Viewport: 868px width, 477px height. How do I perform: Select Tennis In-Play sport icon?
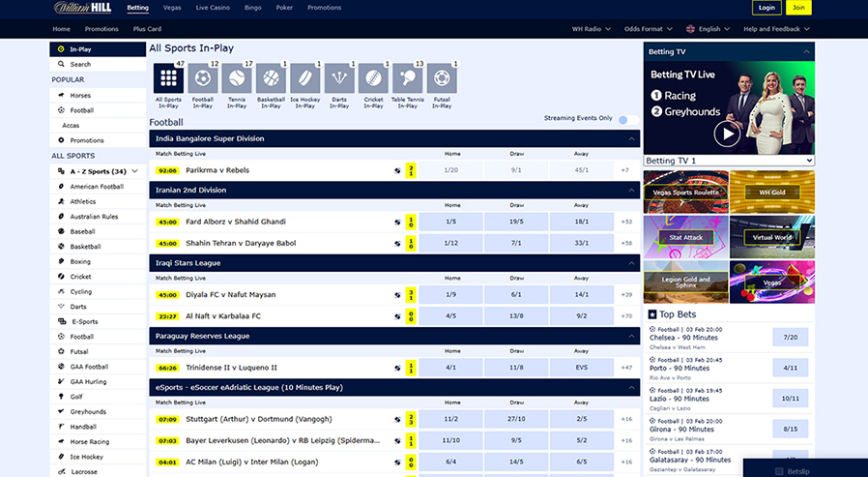237,78
